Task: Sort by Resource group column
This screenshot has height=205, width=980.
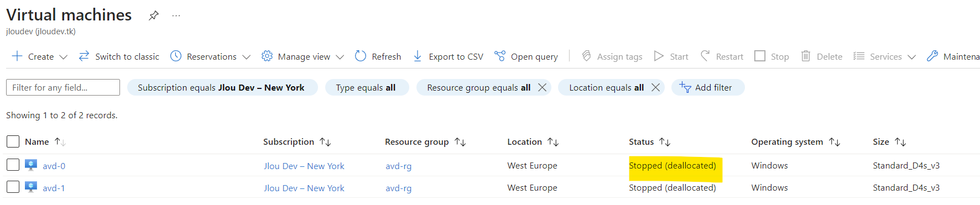Action: tap(425, 142)
